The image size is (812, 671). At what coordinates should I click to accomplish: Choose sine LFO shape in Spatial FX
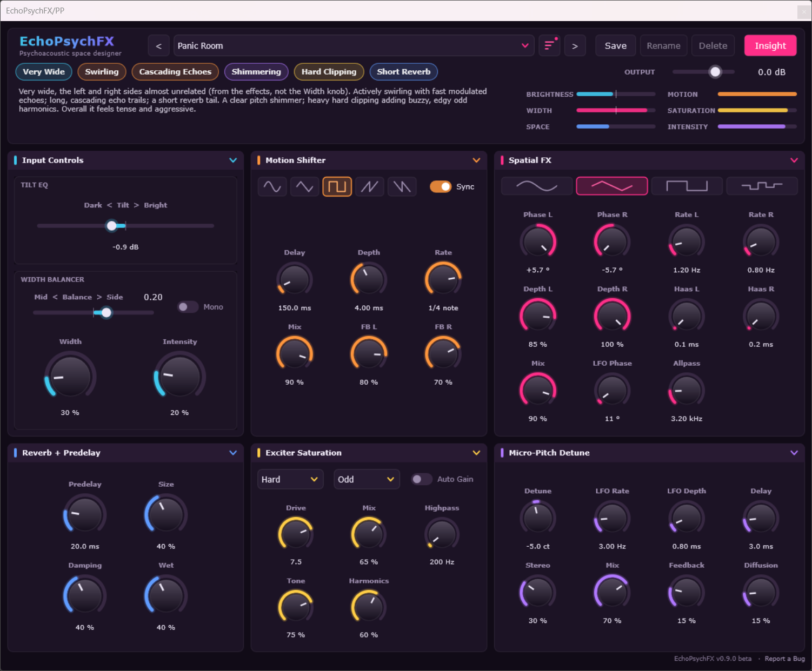[x=537, y=186]
